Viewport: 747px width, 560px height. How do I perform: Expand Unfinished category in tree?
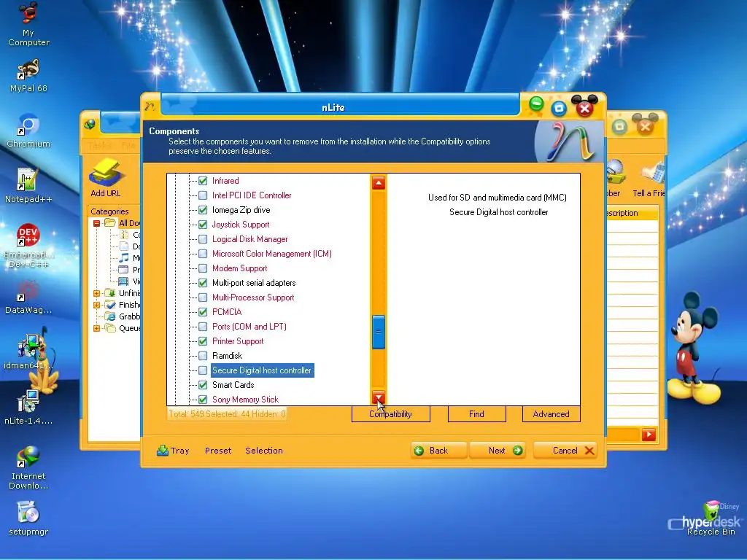(x=97, y=293)
